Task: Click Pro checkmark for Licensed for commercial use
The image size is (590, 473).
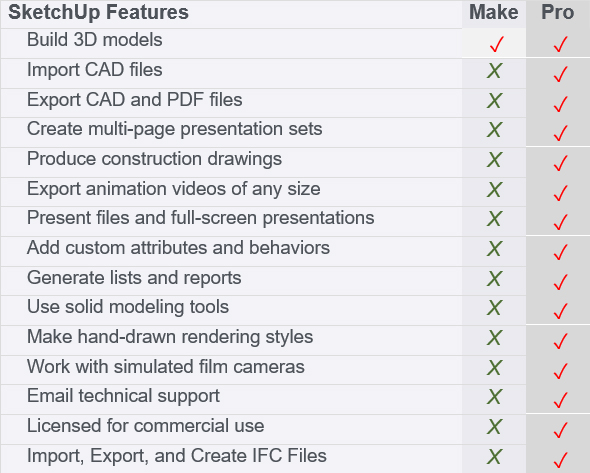Action: 561,430
